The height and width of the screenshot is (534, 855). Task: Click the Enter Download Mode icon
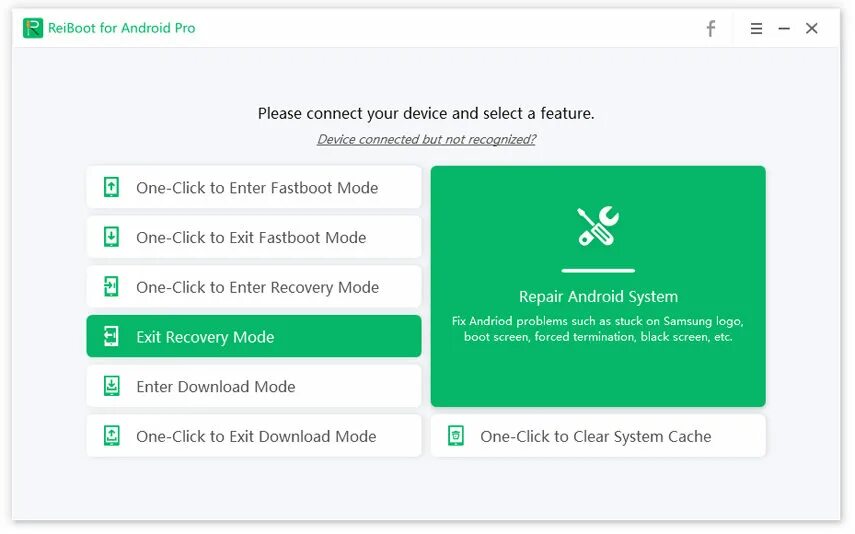[112, 386]
